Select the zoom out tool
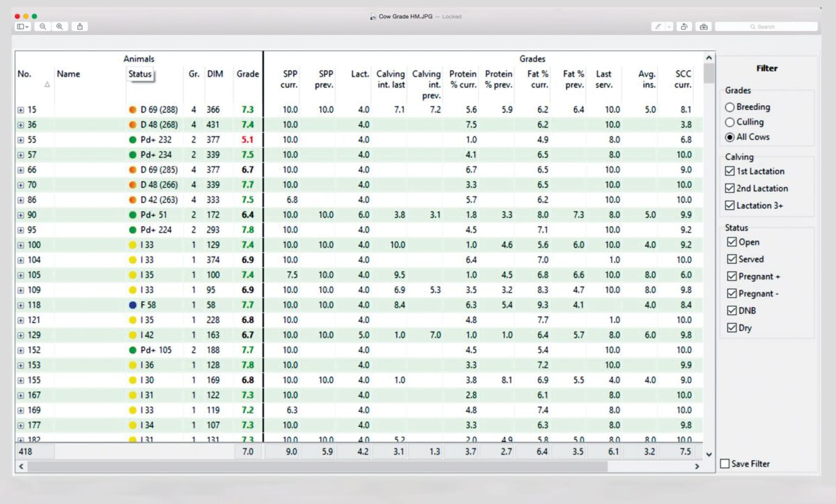 (x=43, y=26)
